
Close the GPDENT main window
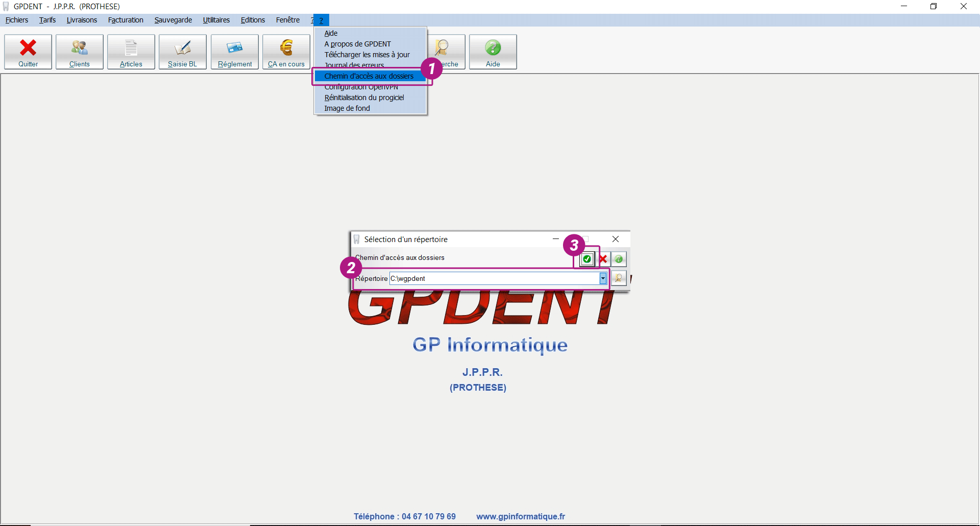(964, 6)
